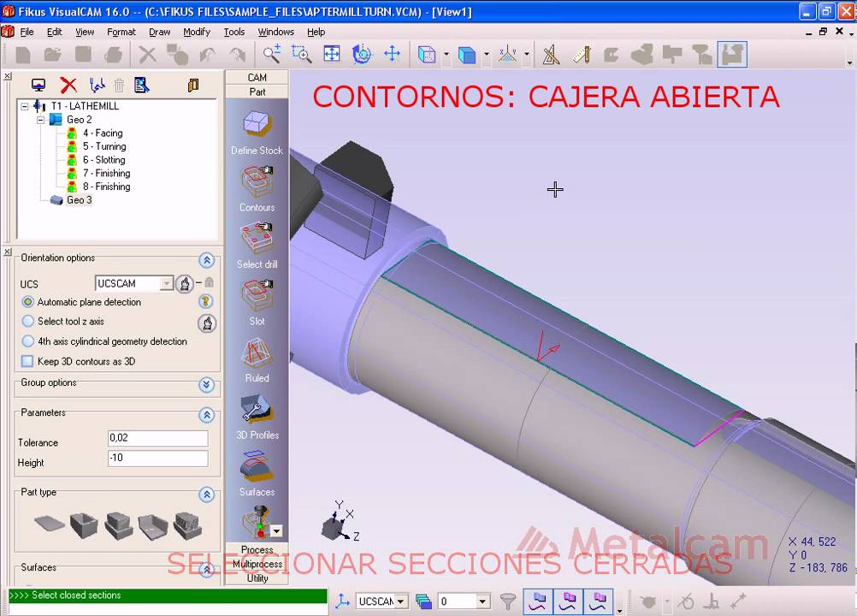Screen dimensions: 857x616
Task: Click the monitor icon in the process panel
Action: click(x=38, y=85)
